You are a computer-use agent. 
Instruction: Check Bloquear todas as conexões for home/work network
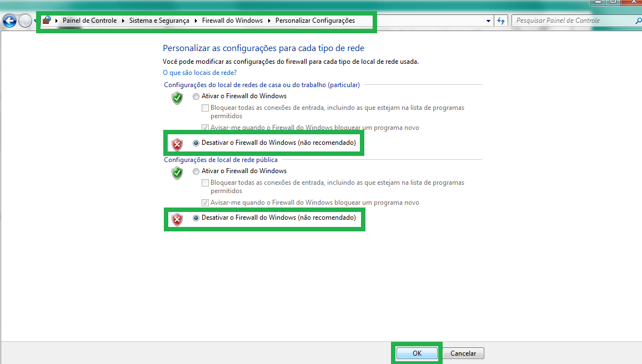[x=205, y=108]
